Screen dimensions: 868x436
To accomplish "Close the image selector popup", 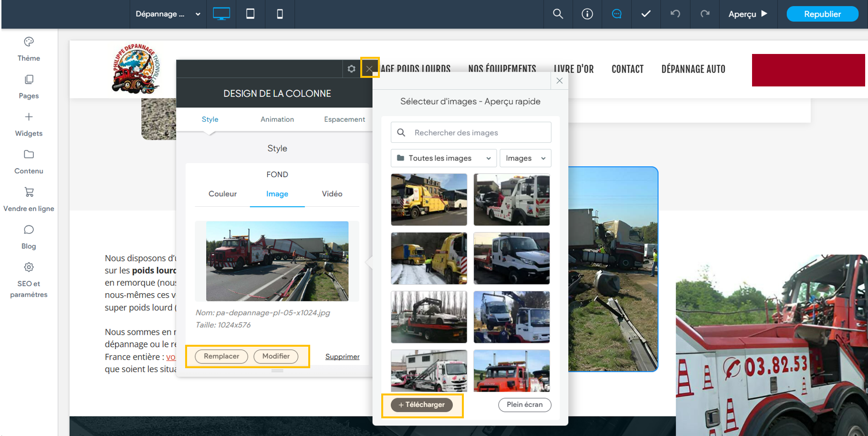I will pos(559,81).
